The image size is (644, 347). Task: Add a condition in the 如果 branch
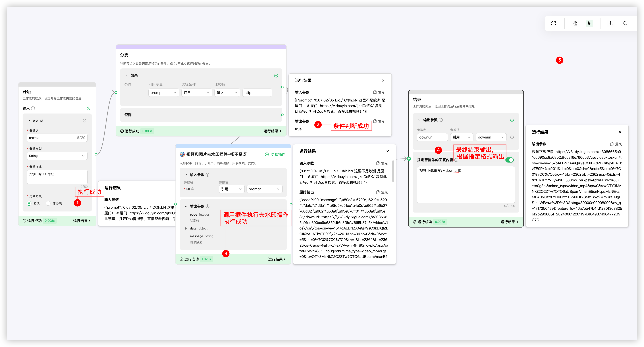click(276, 75)
